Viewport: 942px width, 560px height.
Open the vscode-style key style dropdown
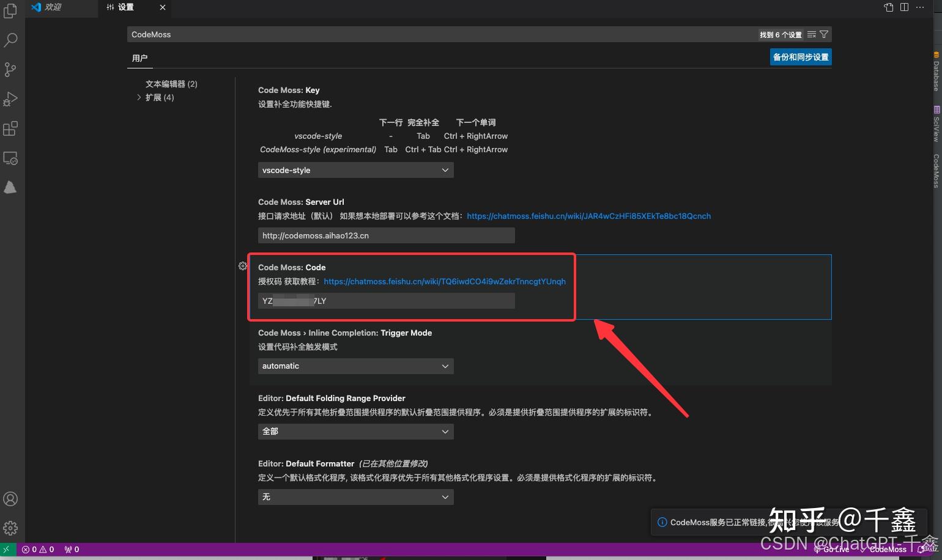pyautogui.click(x=355, y=170)
